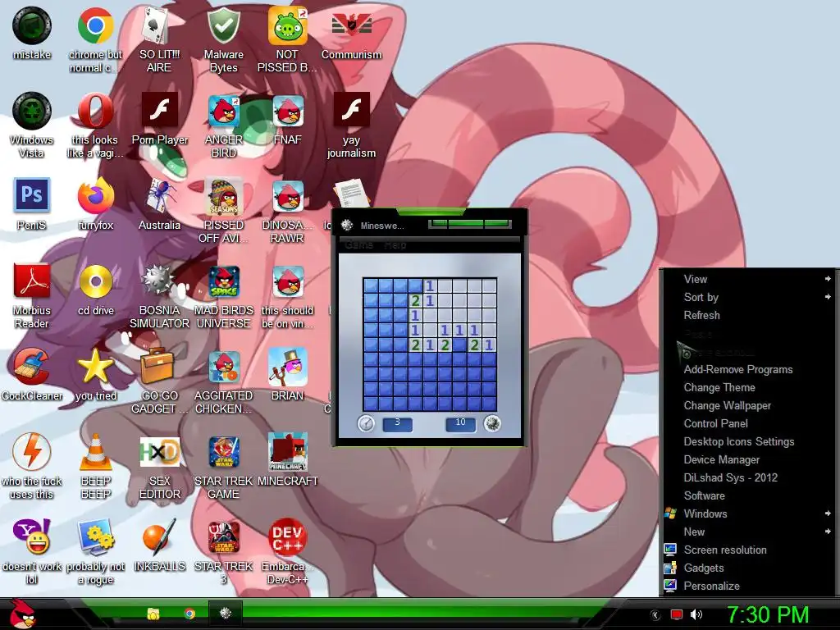Open the MAD BIRDS UNIVERSE Space icon
Viewport: 840px width, 630px height.
pos(223,282)
